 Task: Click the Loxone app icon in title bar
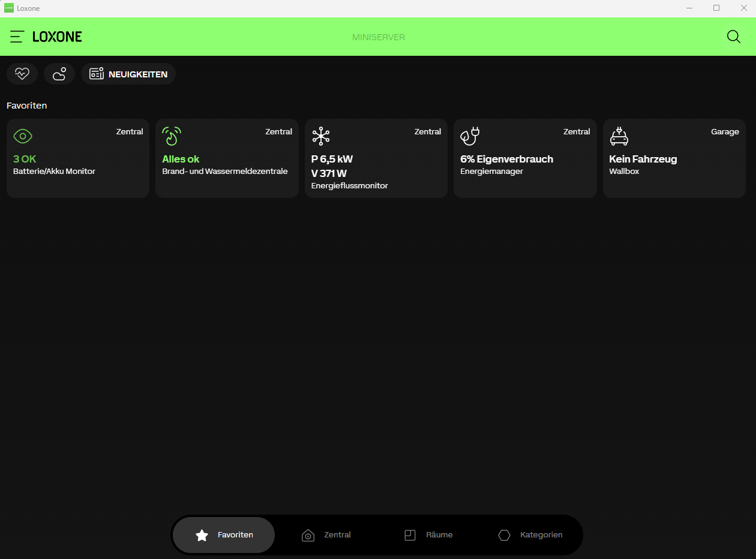(x=9, y=8)
